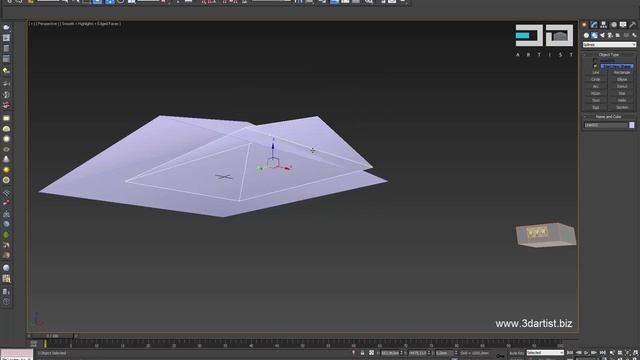Click the Star spline button
This screenshot has width=640, height=360.
[622, 93]
